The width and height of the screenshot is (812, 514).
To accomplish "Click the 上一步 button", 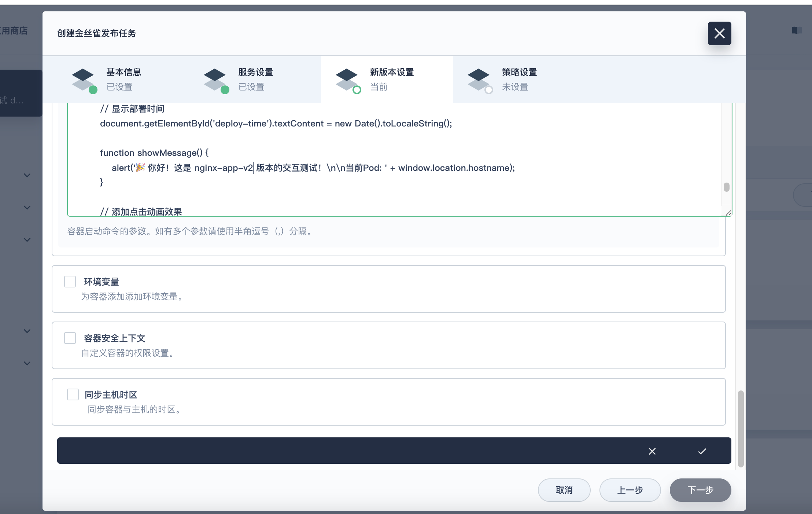I will coord(630,490).
